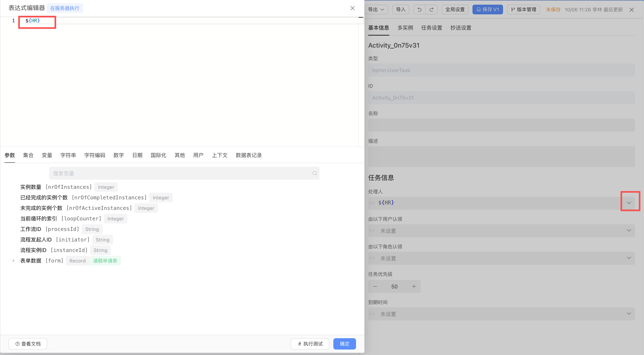The width and height of the screenshot is (644, 355).
Task: Click the redo icon in the toolbar
Action: click(432, 9)
